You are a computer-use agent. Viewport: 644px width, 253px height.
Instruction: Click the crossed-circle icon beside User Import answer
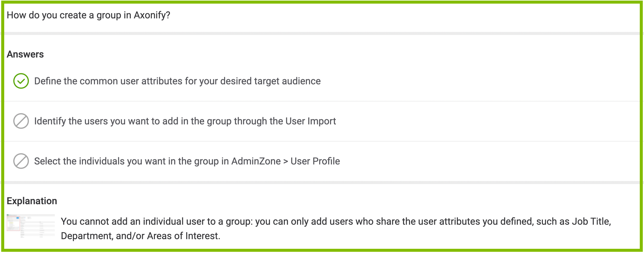coord(21,121)
